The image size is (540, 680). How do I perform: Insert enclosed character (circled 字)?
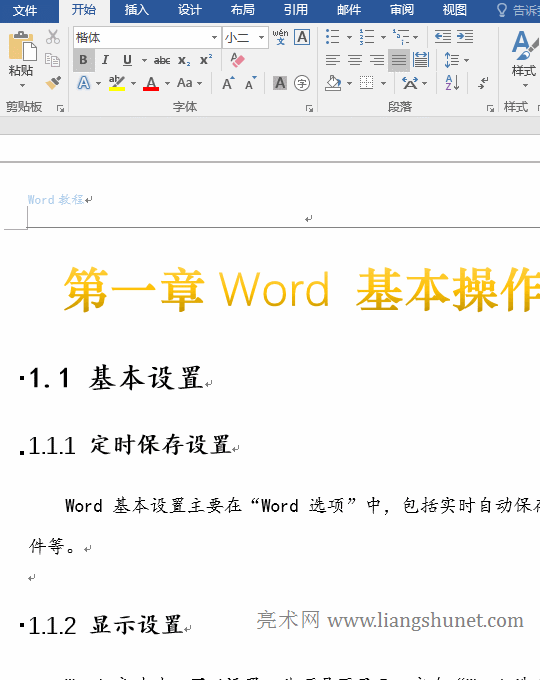pos(302,82)
